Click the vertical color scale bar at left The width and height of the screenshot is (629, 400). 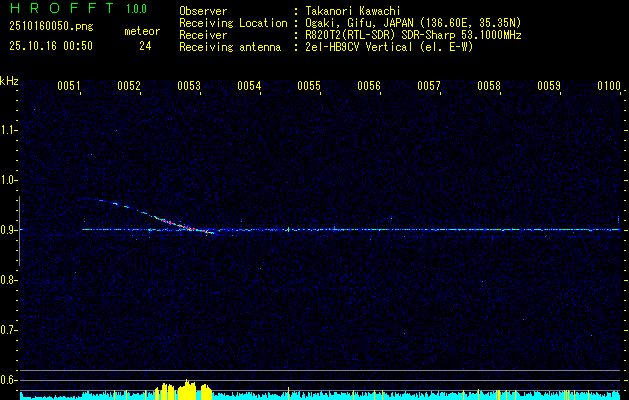(x=17, y=232)
